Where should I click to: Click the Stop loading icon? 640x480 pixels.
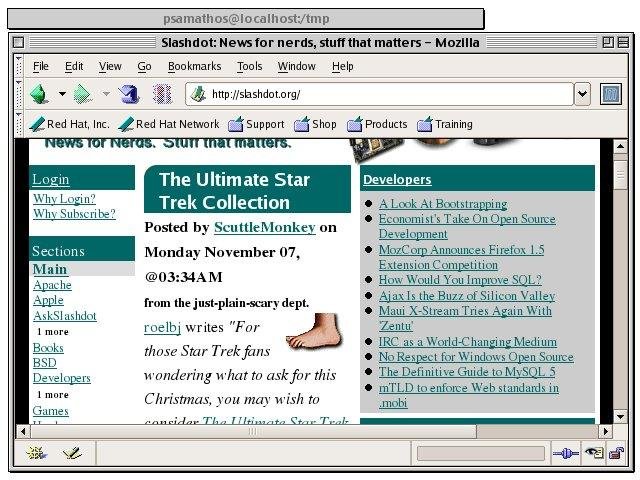(x=162, y=94)
